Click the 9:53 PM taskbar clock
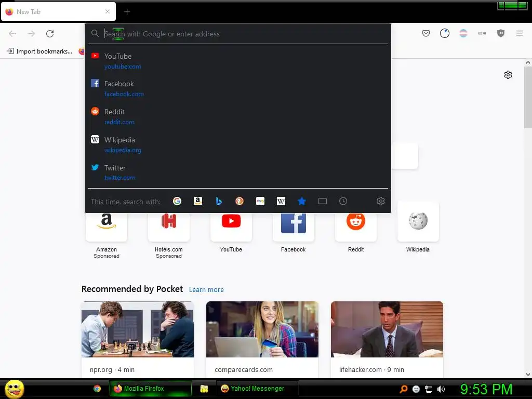532x399 pixels. click(486, 389)
